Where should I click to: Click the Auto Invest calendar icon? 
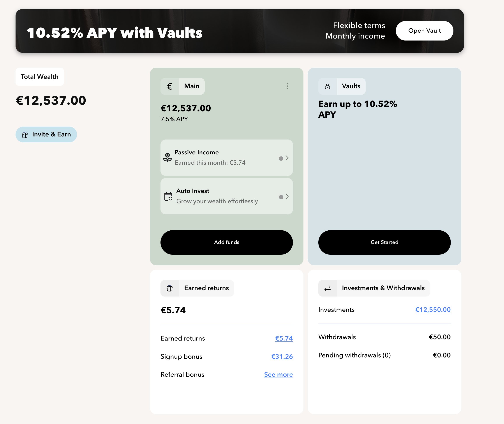tap(168, 196)
